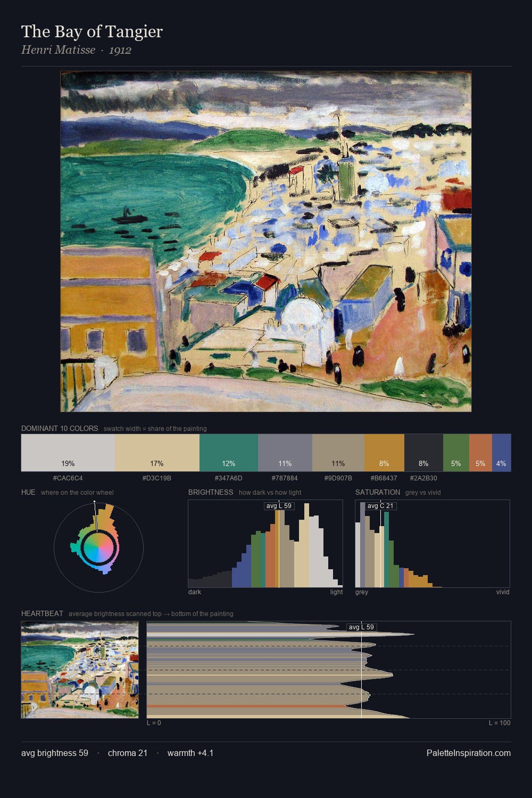
Task: Select the taupe 11% swatch #9D907B
Action: coord(338,453)
